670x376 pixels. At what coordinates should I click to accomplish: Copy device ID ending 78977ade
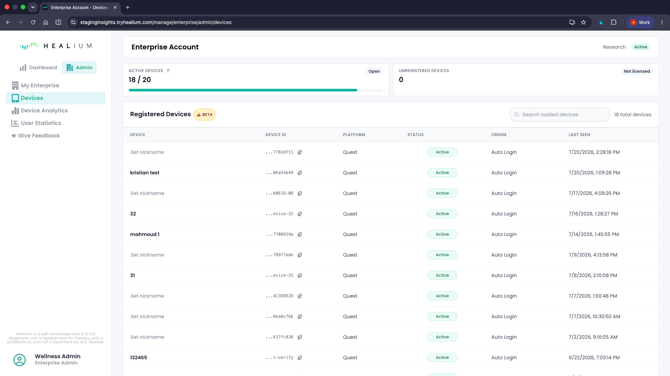tap(300, 255)
